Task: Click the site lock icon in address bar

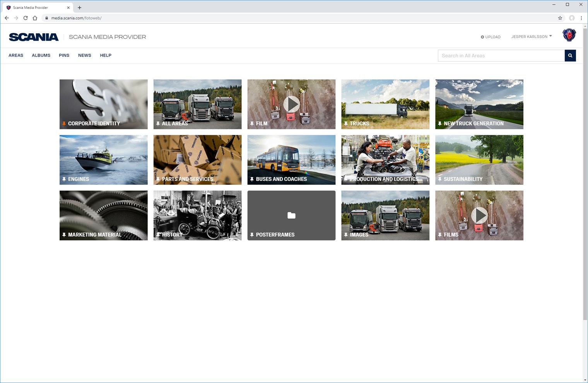Action: point(46,18)
